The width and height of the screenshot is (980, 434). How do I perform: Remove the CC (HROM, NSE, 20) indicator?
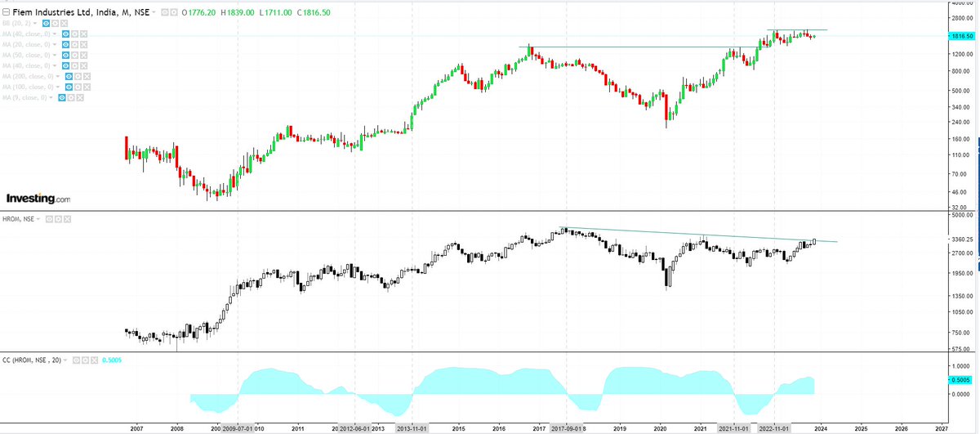[x=94, y=360]
